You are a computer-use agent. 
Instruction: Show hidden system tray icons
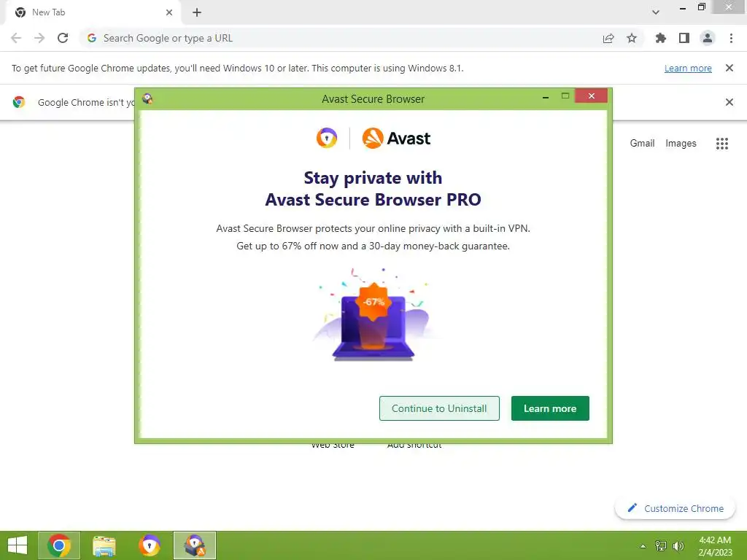(643, 546)
